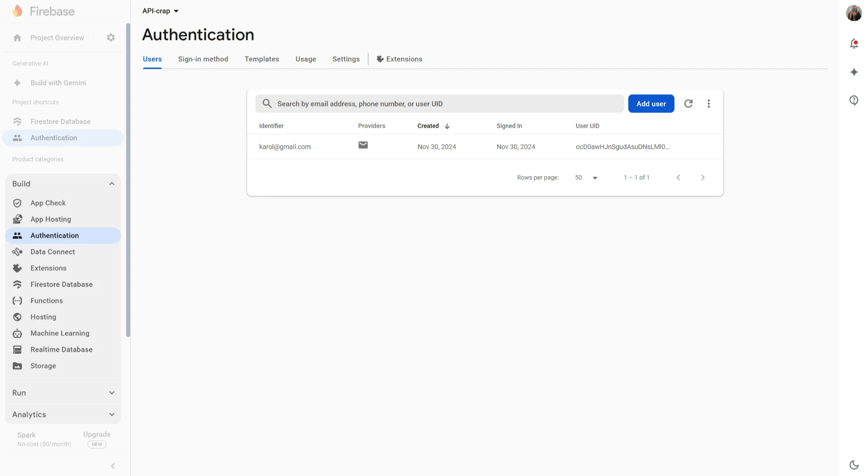868x476 pixels.
Task: Sort by Created column arrow
Action: [x=447, y=126]
